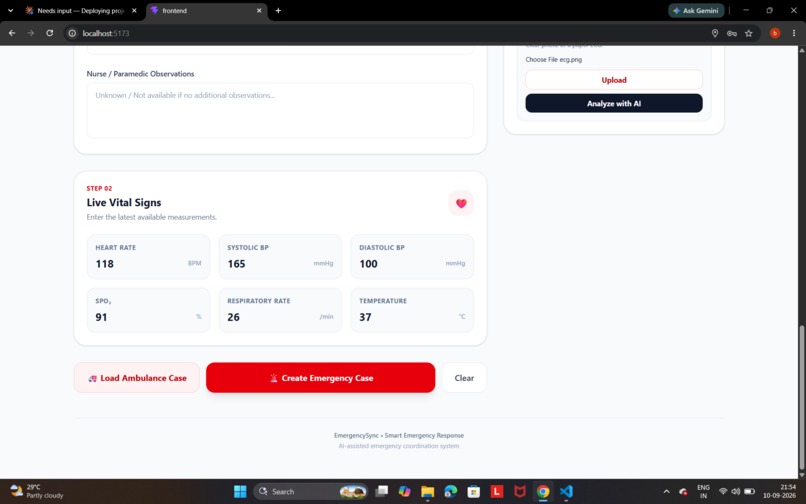Image resolution: width=806 pixels, height=504 pixels.
Task: Click the Choose File ecg.png control
Action: 554,60
